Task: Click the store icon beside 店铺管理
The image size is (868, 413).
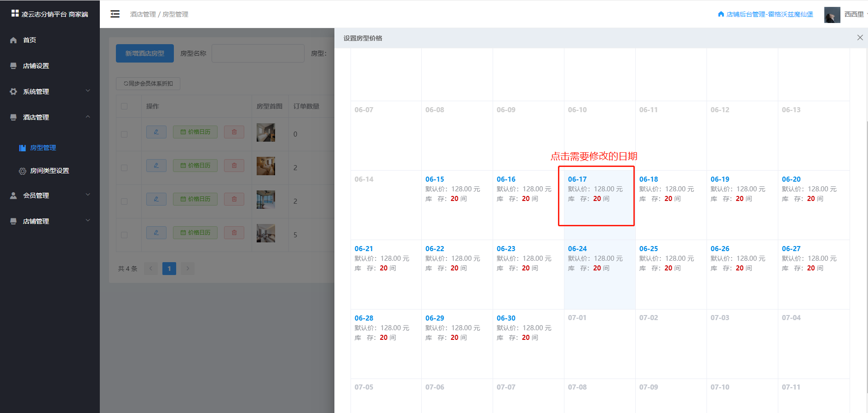Action: pyautogui.click(x=13, y=221)
